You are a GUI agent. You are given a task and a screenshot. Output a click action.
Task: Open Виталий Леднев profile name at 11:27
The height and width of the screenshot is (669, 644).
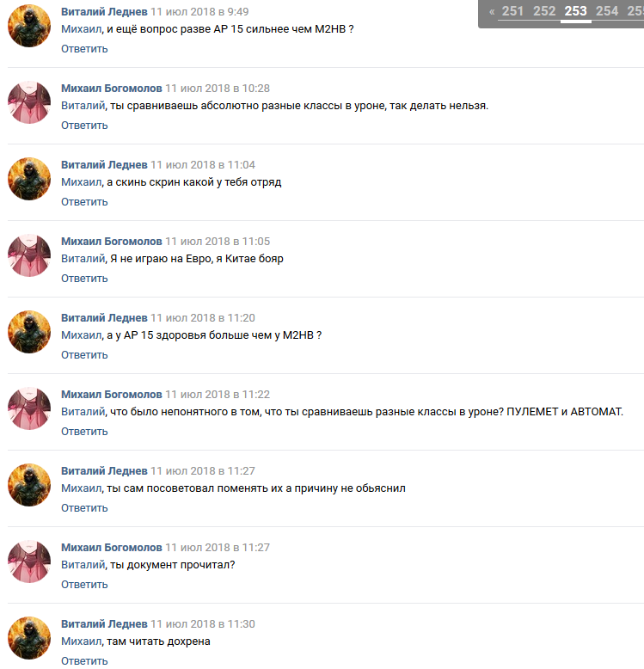click(105, 471)
